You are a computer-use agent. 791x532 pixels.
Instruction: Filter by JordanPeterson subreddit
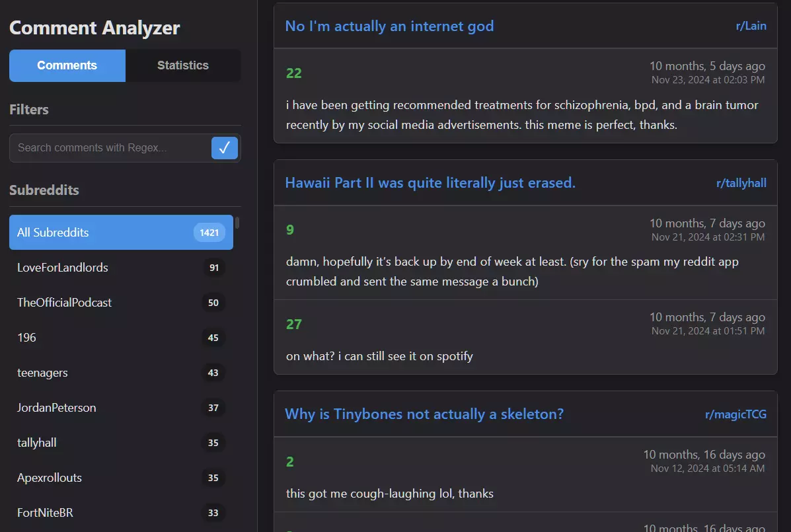pos(121,408)
